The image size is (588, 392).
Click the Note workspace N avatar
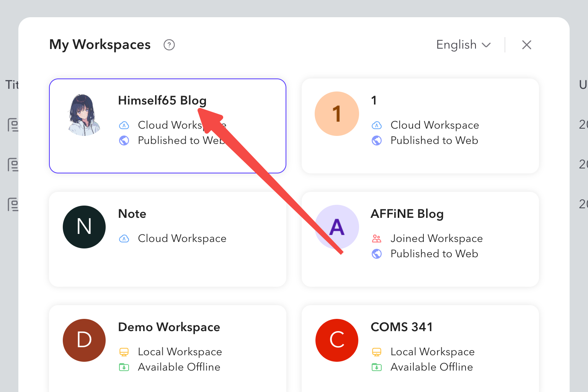point(84,227)
